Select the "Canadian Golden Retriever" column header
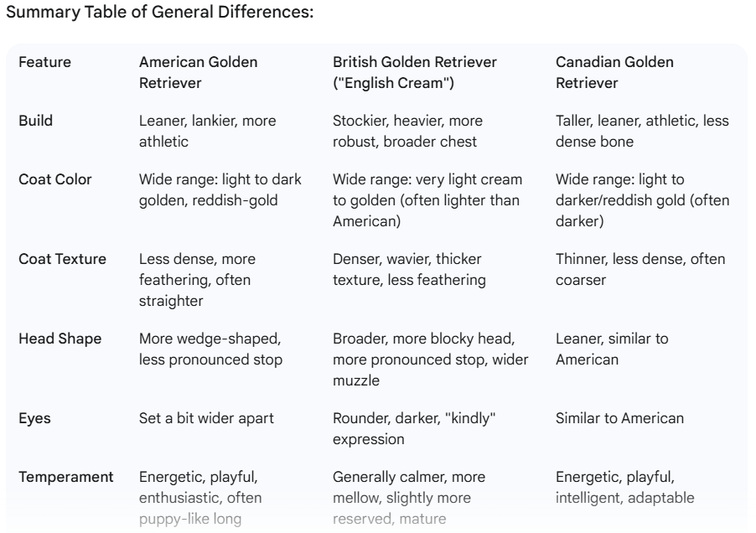The width and height of the screenshot is (756, 533). pos(614,72)
